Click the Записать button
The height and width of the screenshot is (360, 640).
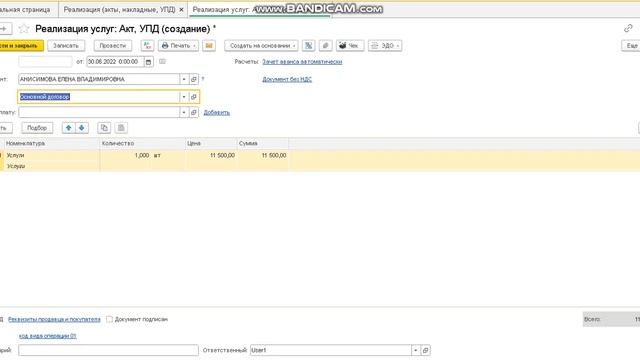tap(66, 46)
